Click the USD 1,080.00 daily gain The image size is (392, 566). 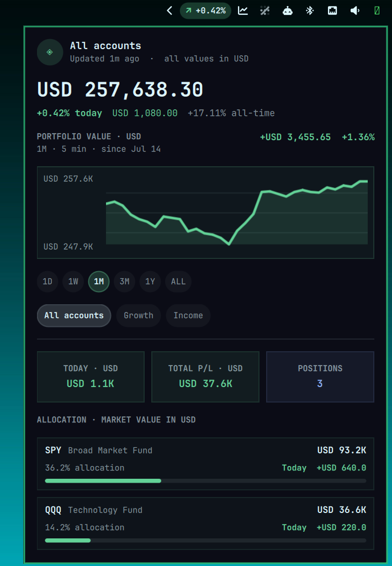[x=145, y=113]
